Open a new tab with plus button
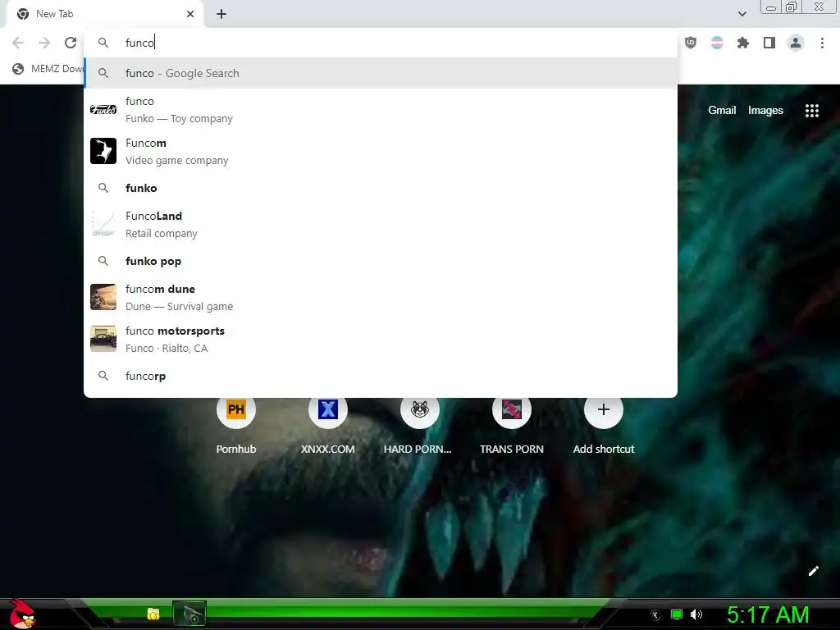The height and width of the screenshot is (630, 840). (221, 14)
